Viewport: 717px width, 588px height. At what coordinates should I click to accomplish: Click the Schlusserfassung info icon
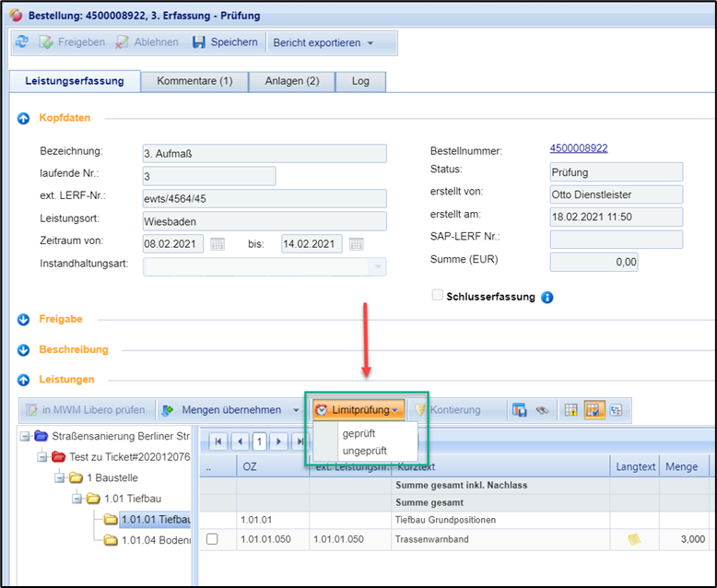click(547, 297)
